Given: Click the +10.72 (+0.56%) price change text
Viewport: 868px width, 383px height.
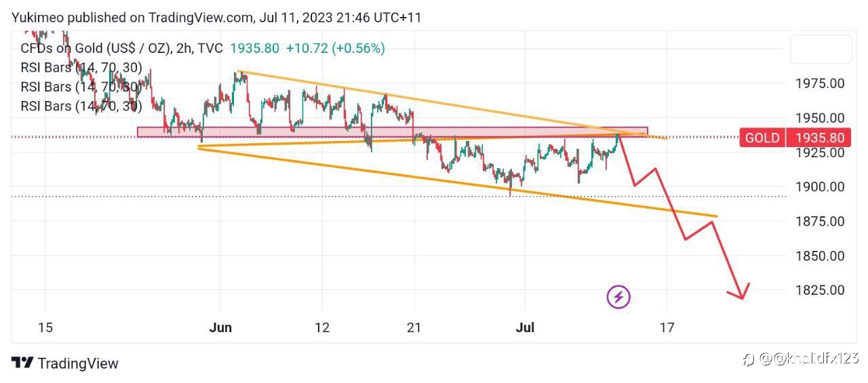Looking at the screenshot, I should click(x=335, y=48).
